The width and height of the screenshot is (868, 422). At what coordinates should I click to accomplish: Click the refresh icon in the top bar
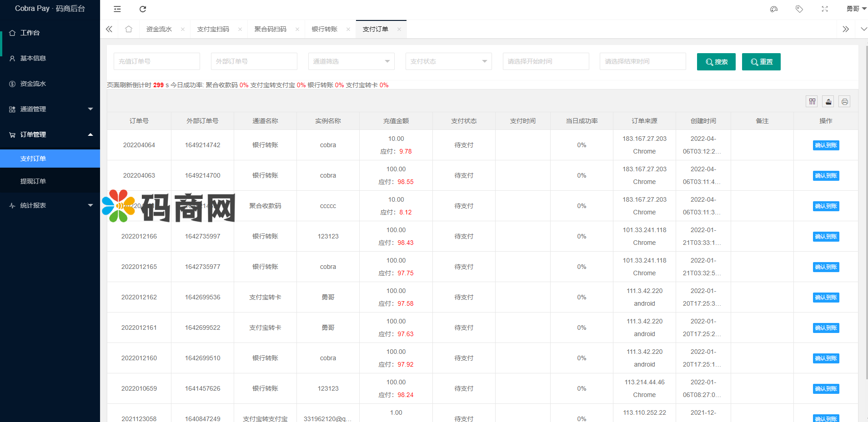143,9
